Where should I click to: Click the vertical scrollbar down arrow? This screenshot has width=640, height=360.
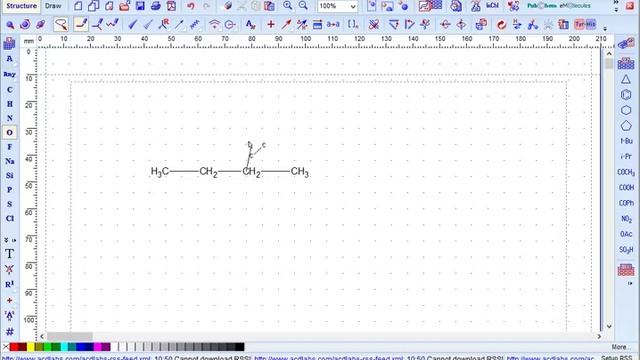(x=609, y=327)
